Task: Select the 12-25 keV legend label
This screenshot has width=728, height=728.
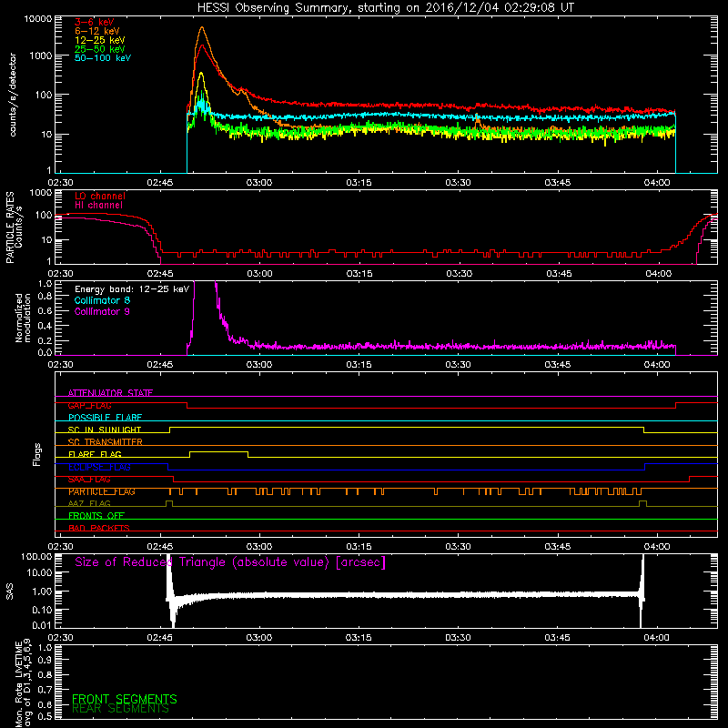Action: 100,40
